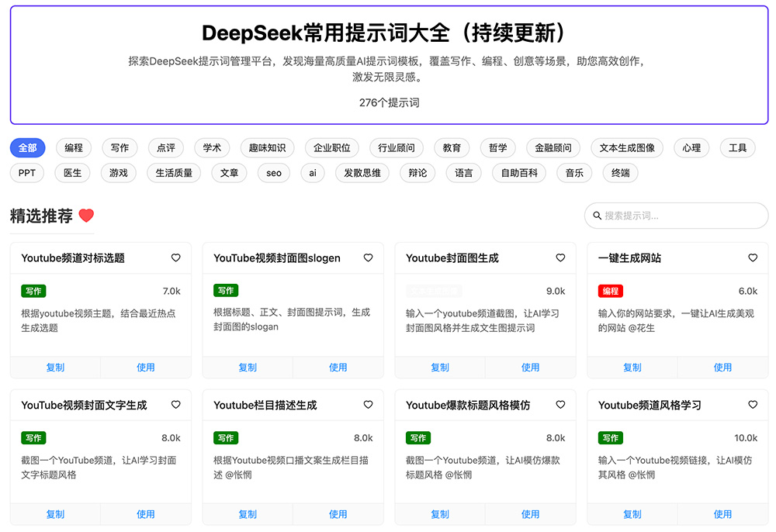Favorite the Youtube频道对标选题 card heart
Screen dimensions: 776x532
coord(175,257)
